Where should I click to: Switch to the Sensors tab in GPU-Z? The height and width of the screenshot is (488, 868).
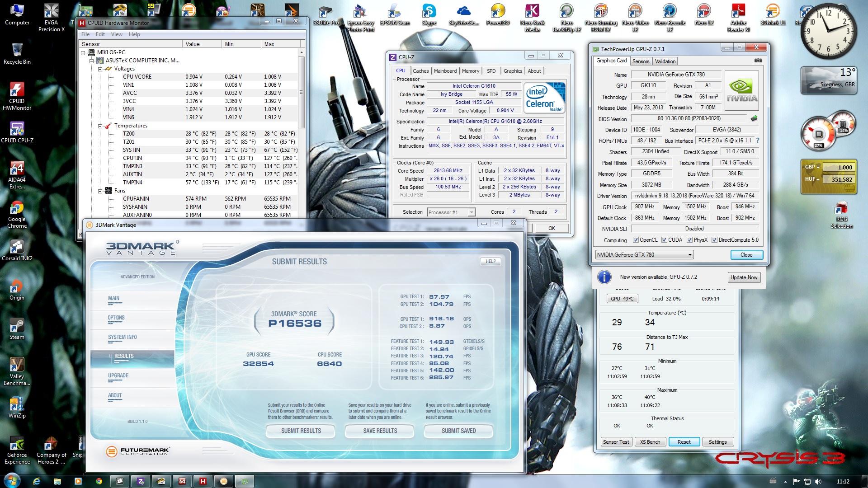pyautogui.click(x=641, y=61)
